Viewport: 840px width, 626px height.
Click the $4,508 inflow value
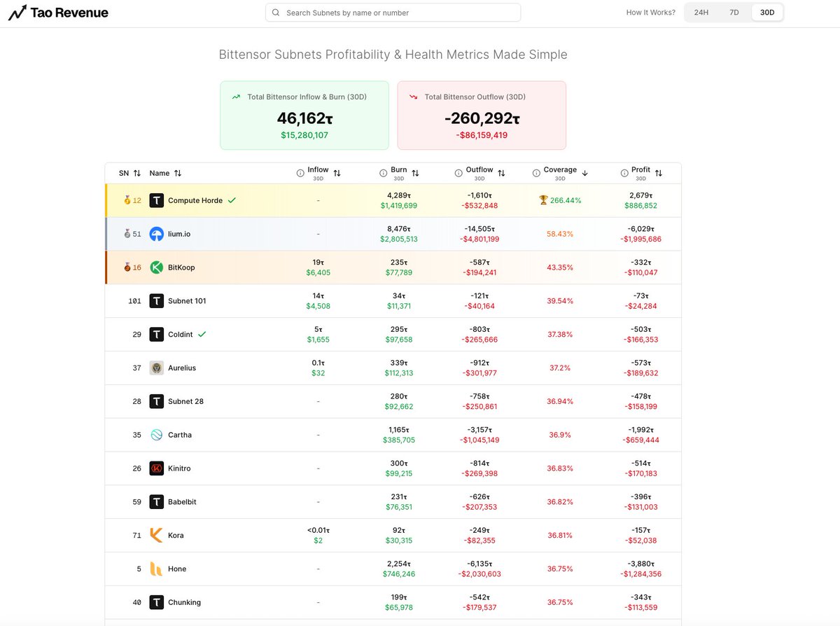[318, 306]
